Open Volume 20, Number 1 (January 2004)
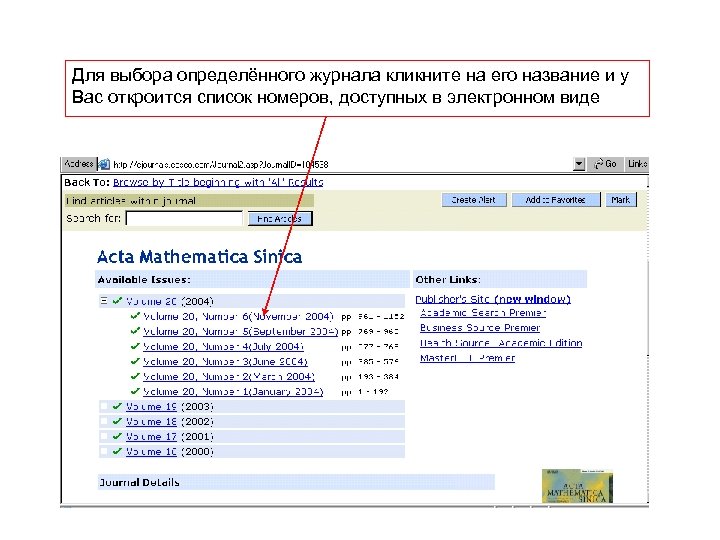720x540 pixels. tap(233, 392)
